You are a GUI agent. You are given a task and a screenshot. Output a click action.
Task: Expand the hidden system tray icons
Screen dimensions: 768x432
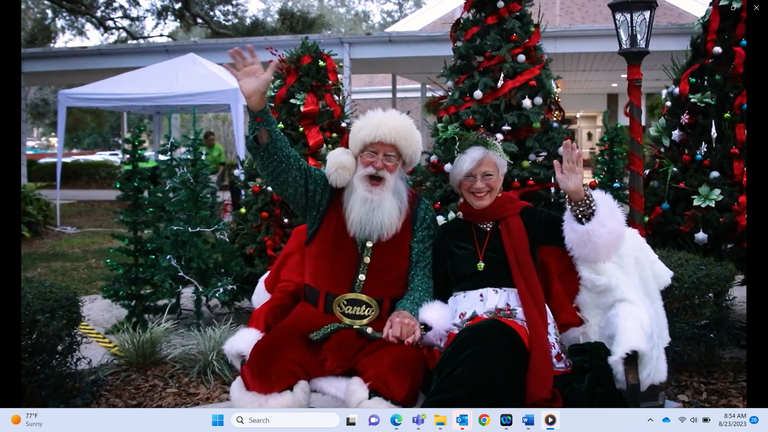[x=650, y=420]
